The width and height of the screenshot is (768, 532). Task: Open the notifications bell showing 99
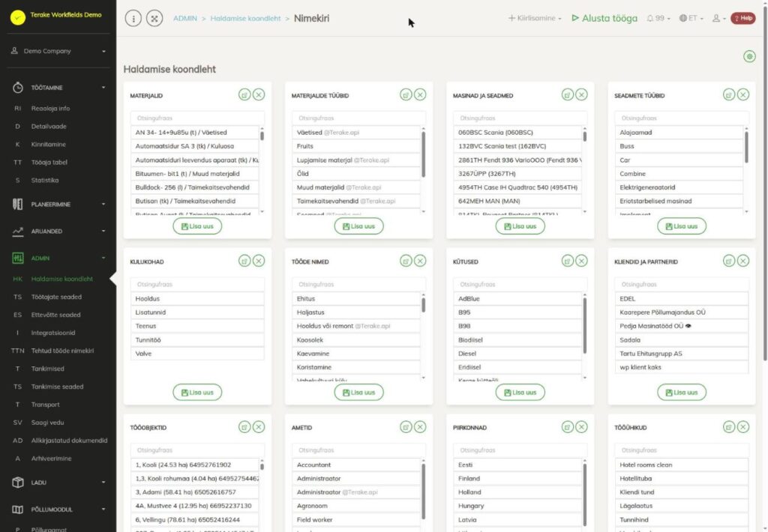point(658,18)
